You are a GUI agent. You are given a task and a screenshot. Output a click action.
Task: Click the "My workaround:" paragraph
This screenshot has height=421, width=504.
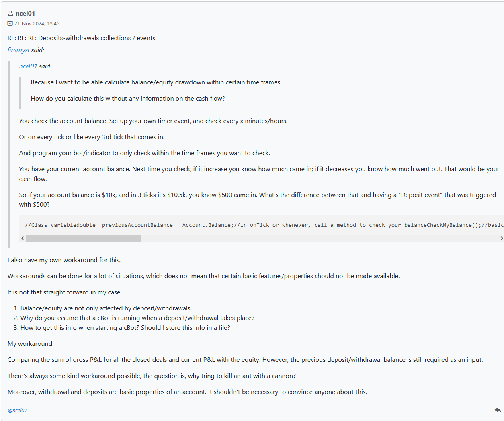point(31,344)
